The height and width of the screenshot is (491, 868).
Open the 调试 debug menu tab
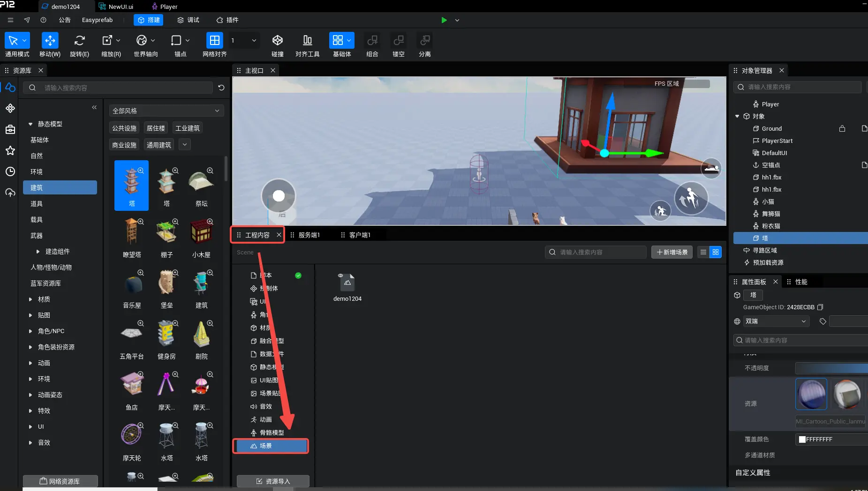pyautogui.click(x=188, y=20)
